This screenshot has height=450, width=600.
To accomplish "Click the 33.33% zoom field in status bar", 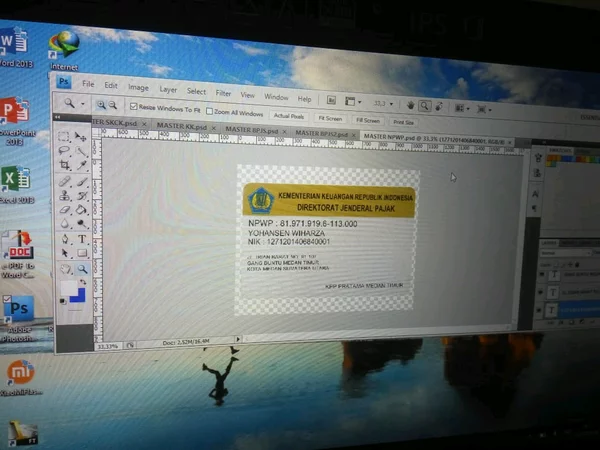I will [x=107, y=346].
